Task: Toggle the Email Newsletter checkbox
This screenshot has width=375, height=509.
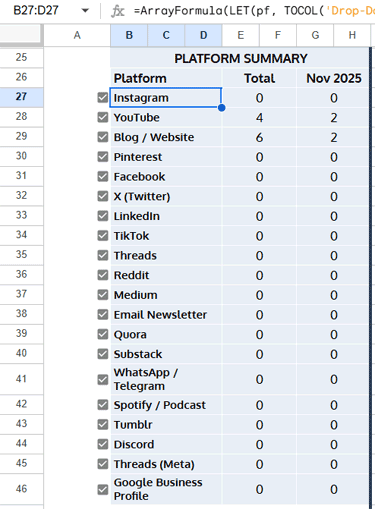Action: click(x=103, y=314)
